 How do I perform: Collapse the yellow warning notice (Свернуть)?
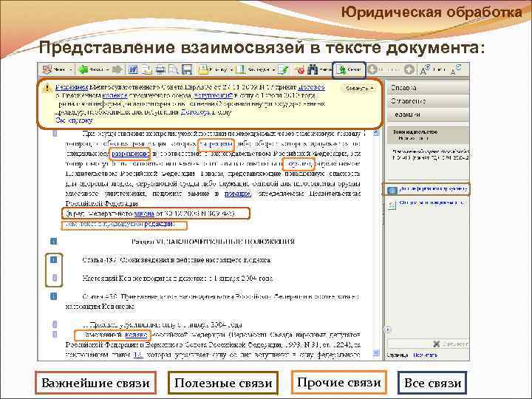tap(359, 88)
